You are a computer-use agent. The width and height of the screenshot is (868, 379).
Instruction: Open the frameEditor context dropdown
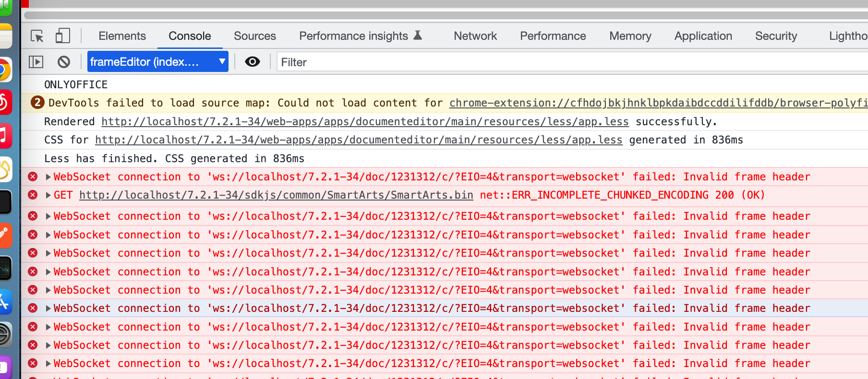click(x=158, y=61)
